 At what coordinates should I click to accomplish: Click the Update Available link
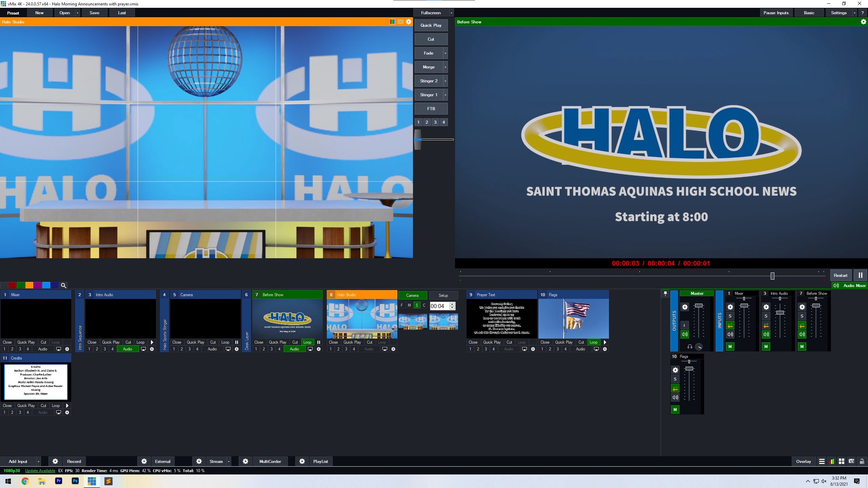[x=40, y=470]
